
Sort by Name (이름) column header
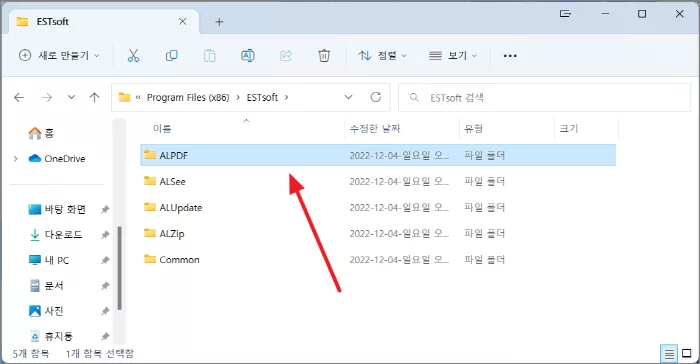click(x=162, y=129)
